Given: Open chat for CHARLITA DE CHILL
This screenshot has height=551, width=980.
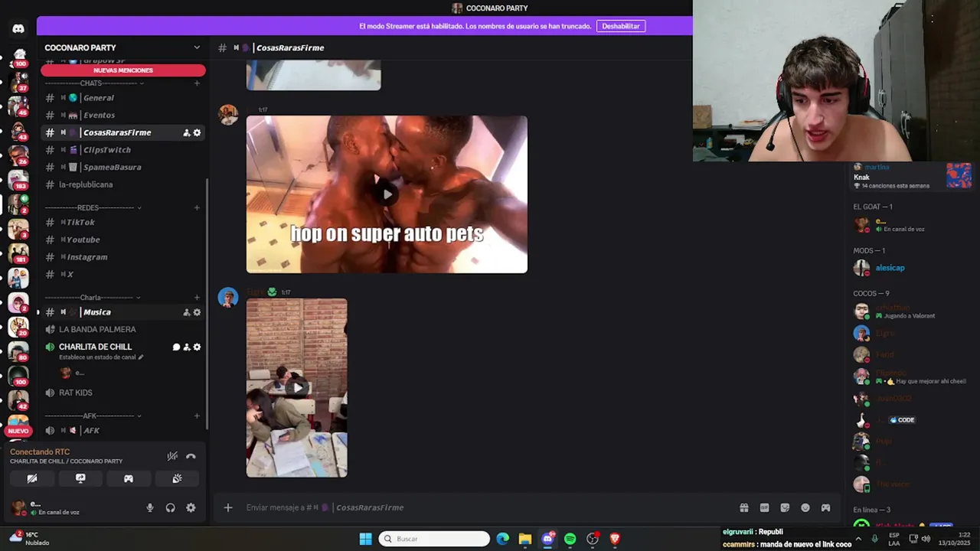Looking at the screenshot, I should point(176,347).
